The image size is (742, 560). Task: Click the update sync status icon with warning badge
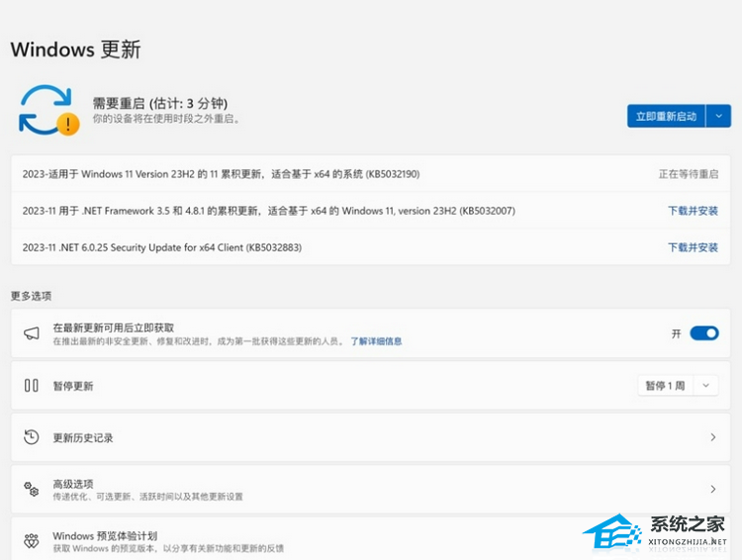tap(48, 110)
